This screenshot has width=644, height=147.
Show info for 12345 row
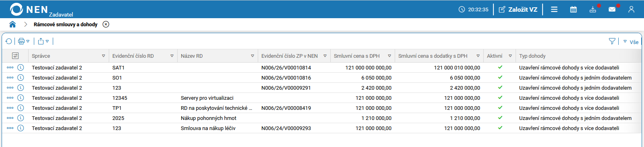click(x=21, y=98)
